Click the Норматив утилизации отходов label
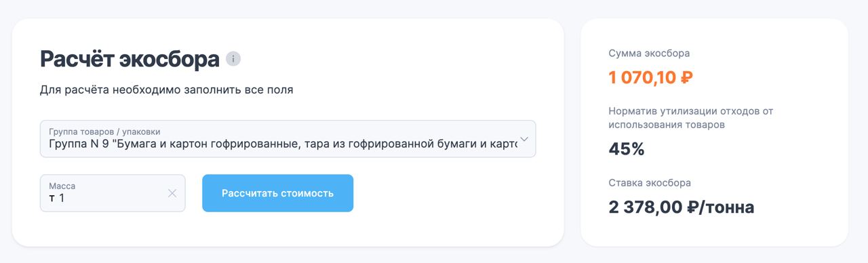Screen dimensions: 868x263 (x=691, y=118)
